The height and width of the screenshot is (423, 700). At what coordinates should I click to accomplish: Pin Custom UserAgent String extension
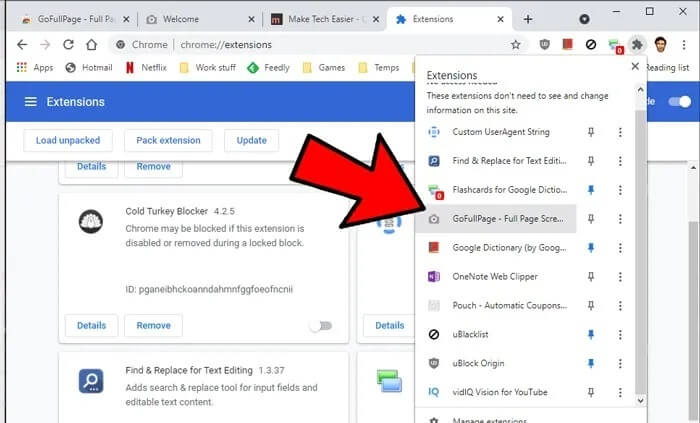(x=591, y=132)
